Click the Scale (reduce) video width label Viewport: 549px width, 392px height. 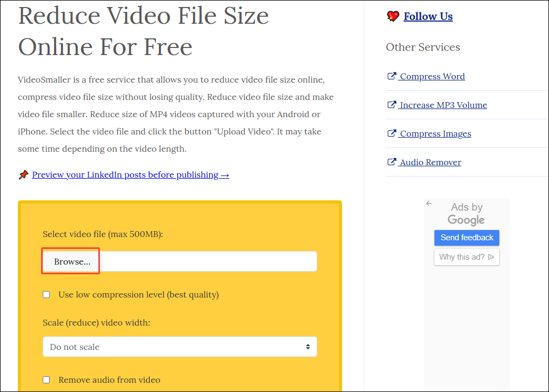pyautogui.click(x=96, y=323)
